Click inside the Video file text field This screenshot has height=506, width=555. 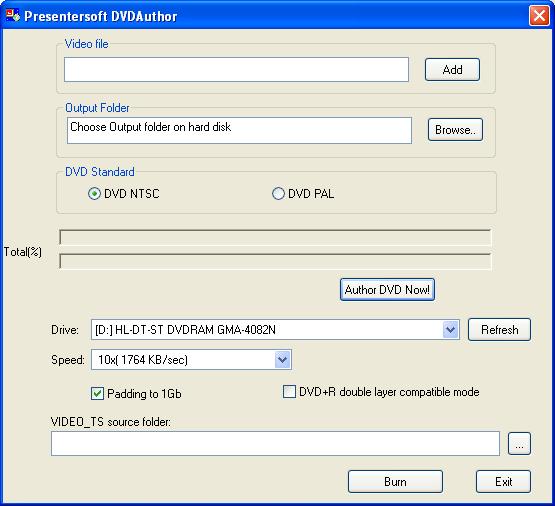[236, 70]
